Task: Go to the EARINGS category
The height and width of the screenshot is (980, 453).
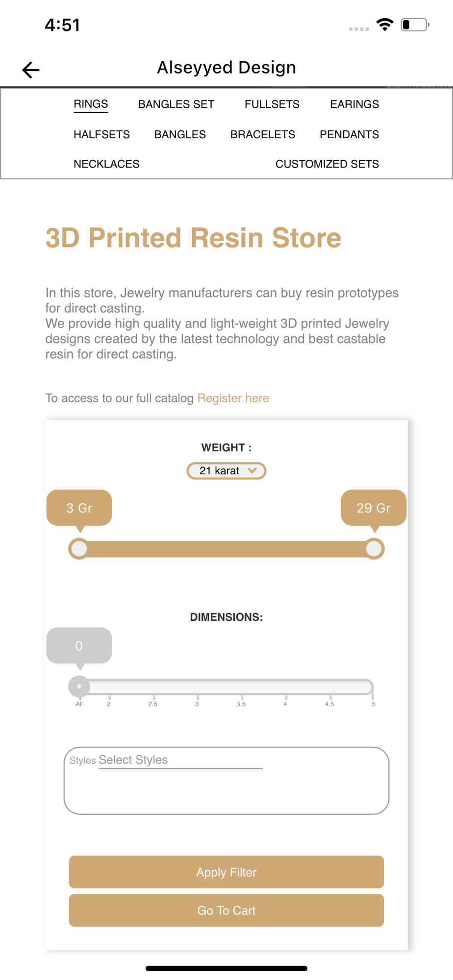Action: (354, 104)
